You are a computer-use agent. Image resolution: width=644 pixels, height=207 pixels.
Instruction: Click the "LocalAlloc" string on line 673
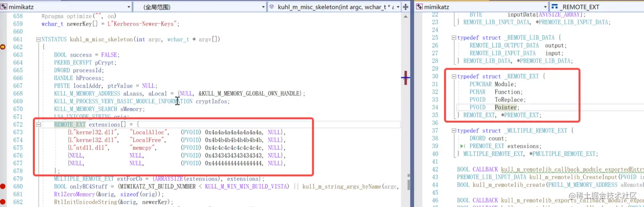[149, 132]
